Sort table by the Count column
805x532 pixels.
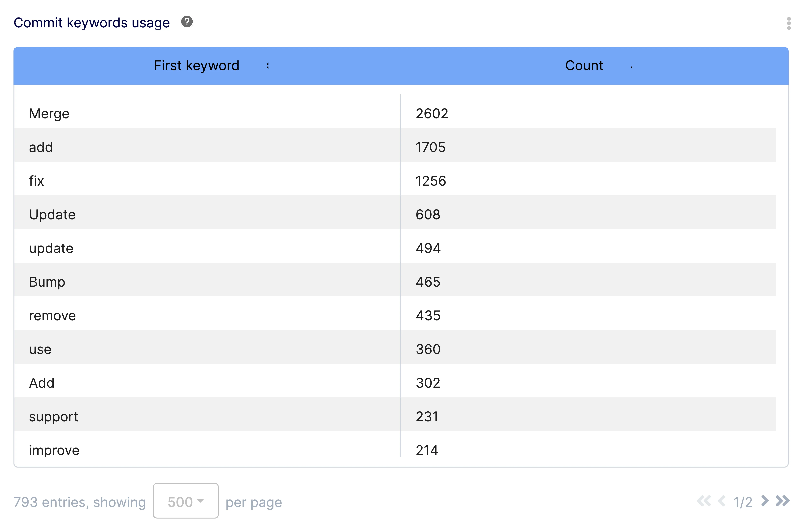[584, 65]
